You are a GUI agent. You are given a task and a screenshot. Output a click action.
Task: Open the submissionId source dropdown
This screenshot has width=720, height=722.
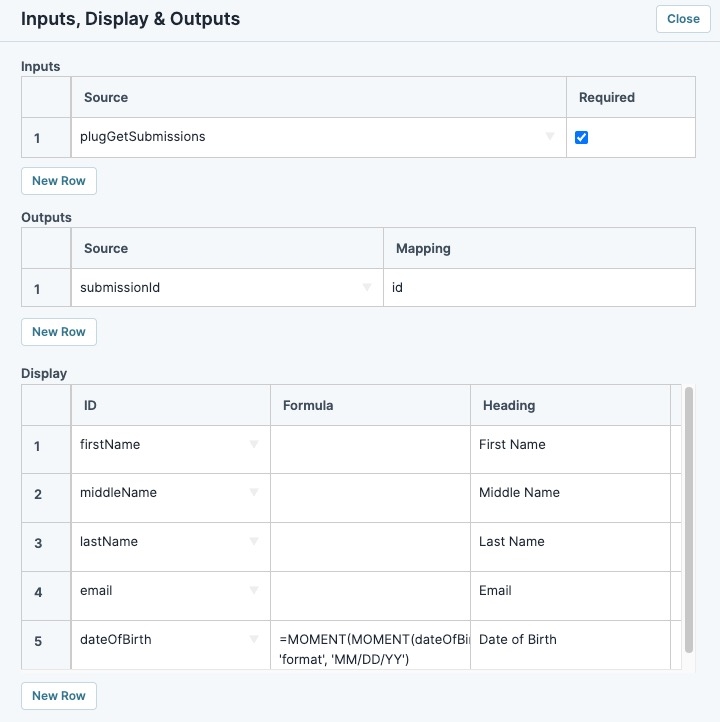click(x=367, y=287)
